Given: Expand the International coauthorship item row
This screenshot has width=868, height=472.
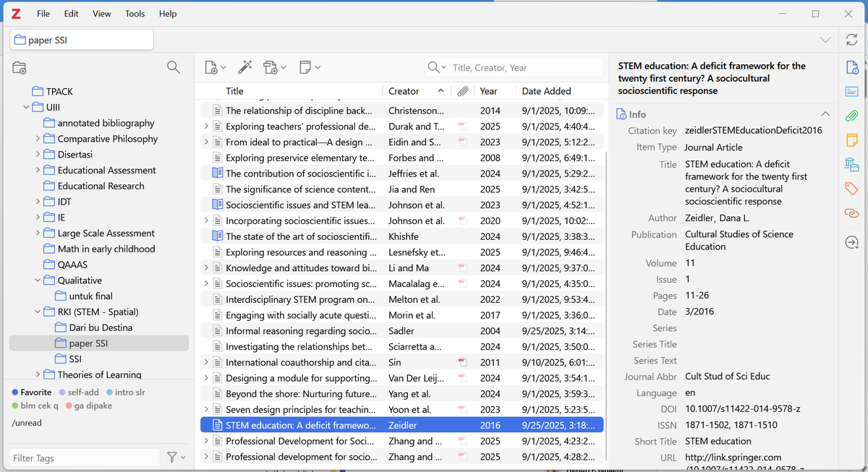Looking at the screenshot, I should point(206,362).
